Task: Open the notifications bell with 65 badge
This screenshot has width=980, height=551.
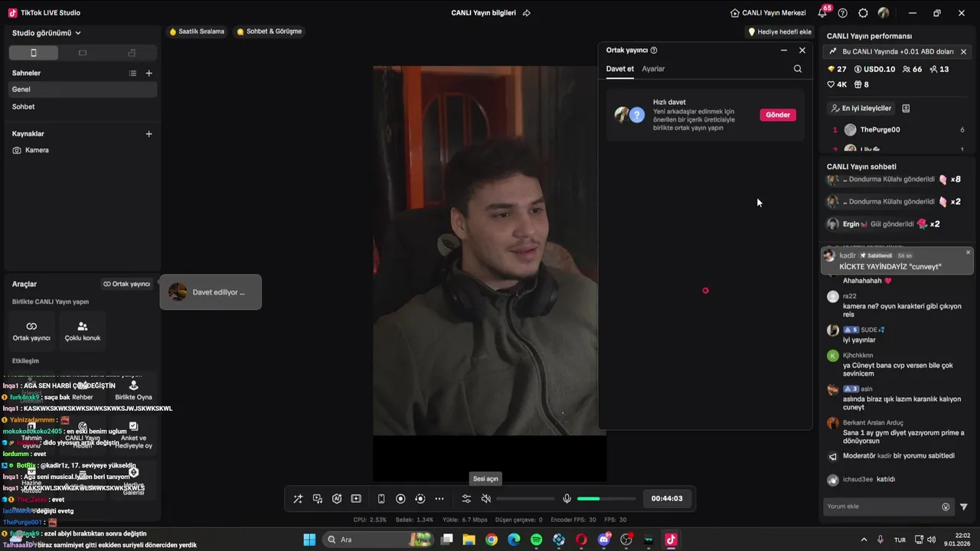Action: point(823,12)
